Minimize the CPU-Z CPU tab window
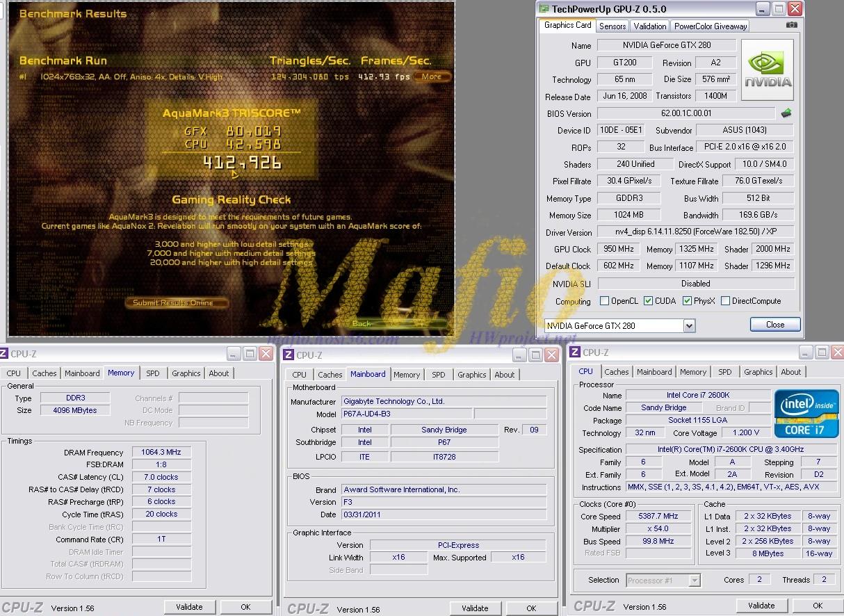The height and width of the screenshot is (616, 844). coord(806,352)
